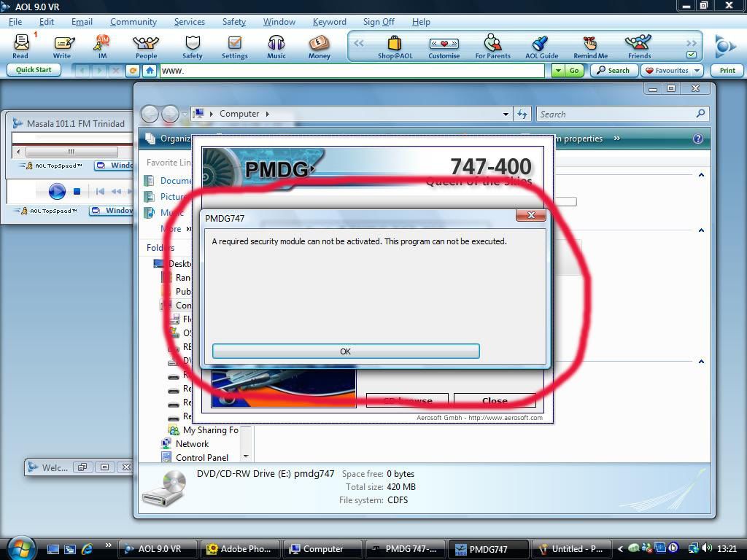Open the File menu

(x=15, y=22)
